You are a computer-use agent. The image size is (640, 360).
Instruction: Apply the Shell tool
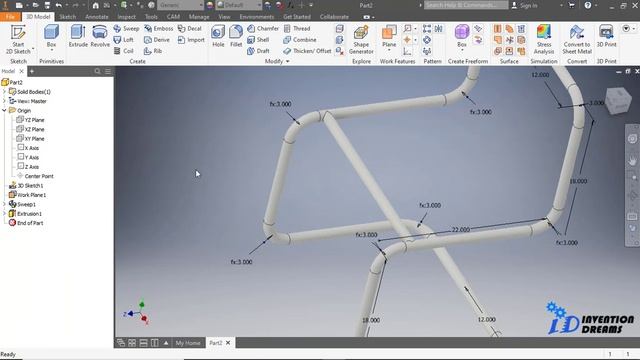(x=258, y=40)
